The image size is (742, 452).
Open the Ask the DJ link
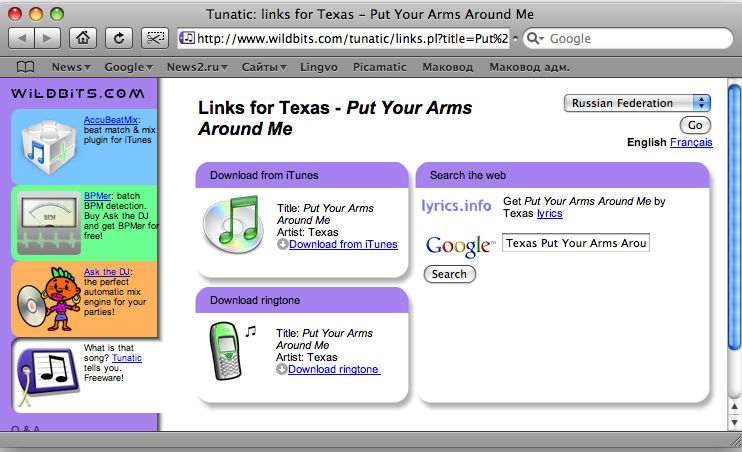click(x=107, y=272)
